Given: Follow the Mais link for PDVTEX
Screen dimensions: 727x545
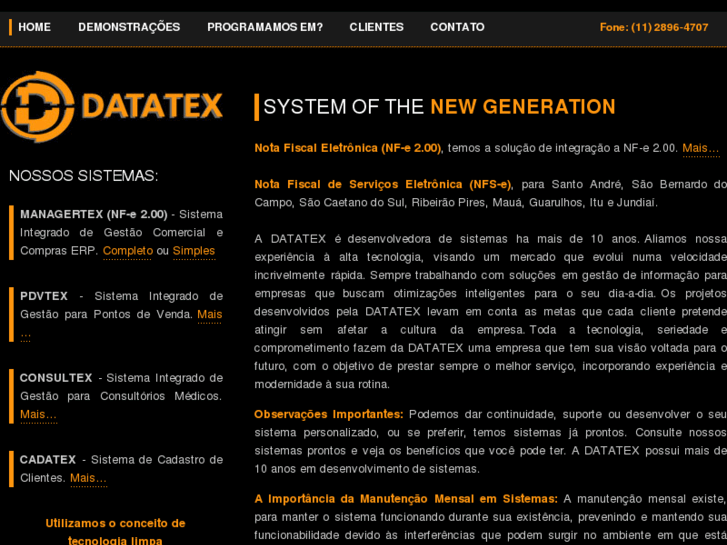Looking at the screenshot, I should [210, 314].
